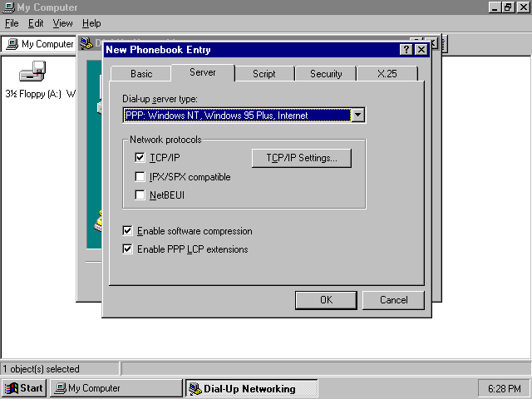Switch to My Computer taskbar button

(x=116, y=388)
